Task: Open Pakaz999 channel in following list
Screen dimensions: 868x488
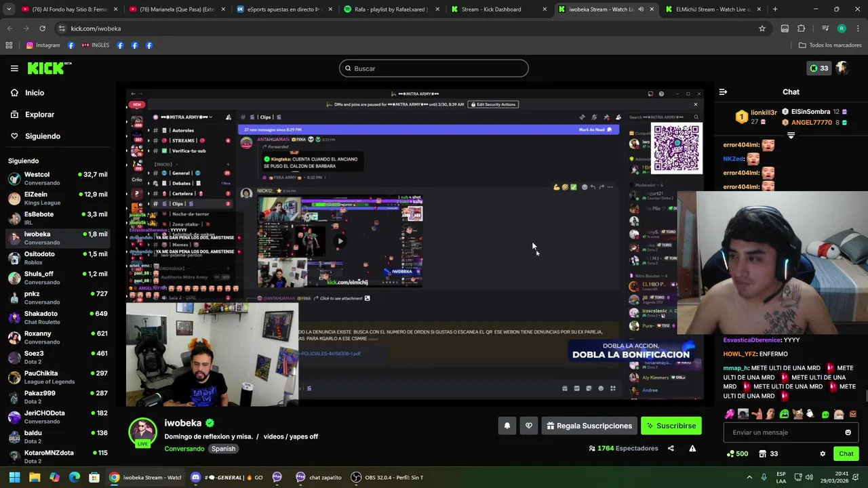Action: pyautogui.click(x=58, y=397)
